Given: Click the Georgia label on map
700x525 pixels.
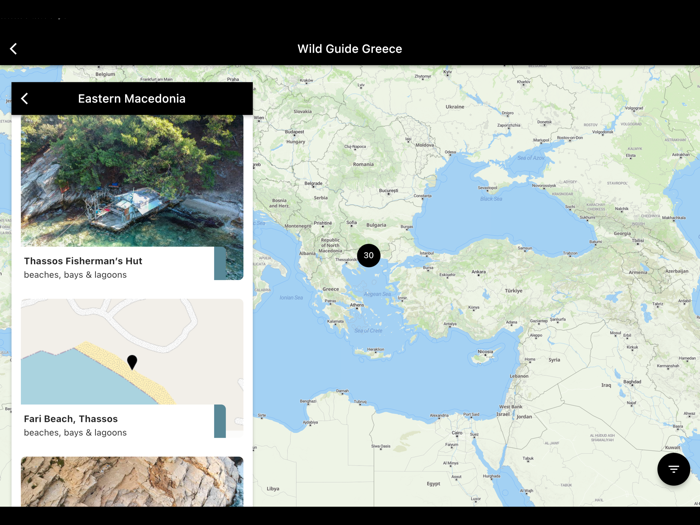Looking at the screenshot, I should [622, 233].
